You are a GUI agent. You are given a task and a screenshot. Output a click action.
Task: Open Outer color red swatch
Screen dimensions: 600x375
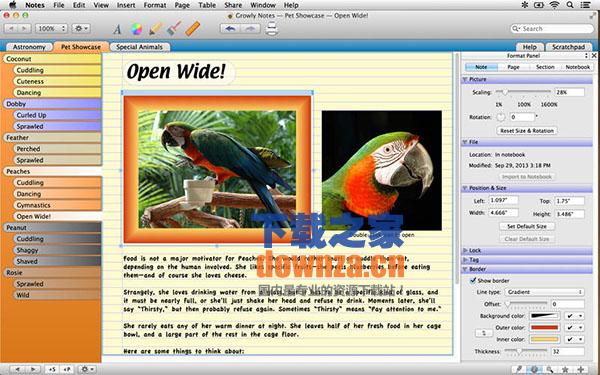545,328
